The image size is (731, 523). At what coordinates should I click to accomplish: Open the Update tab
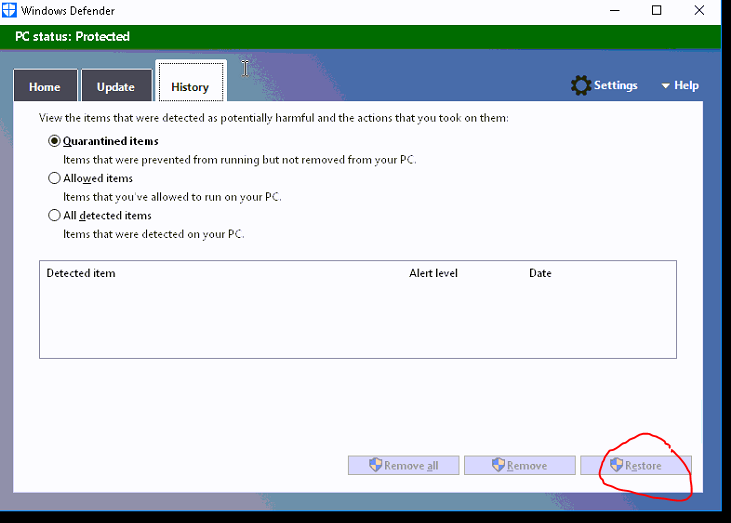[117, 85]
